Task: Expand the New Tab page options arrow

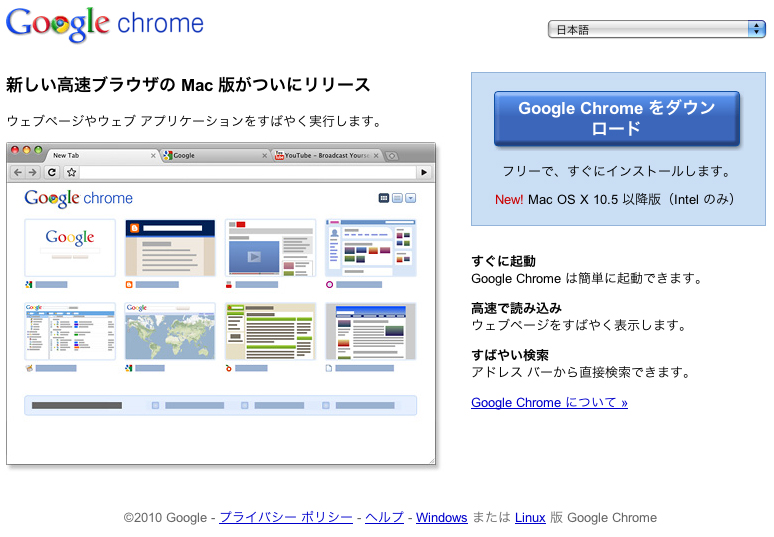Action: 410,198
